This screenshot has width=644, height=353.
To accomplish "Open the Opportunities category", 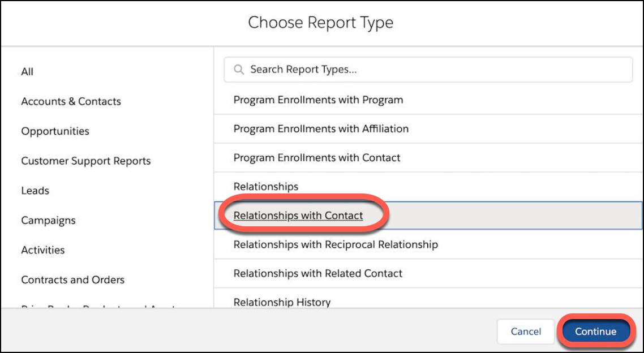I will (x=54, y=131).
